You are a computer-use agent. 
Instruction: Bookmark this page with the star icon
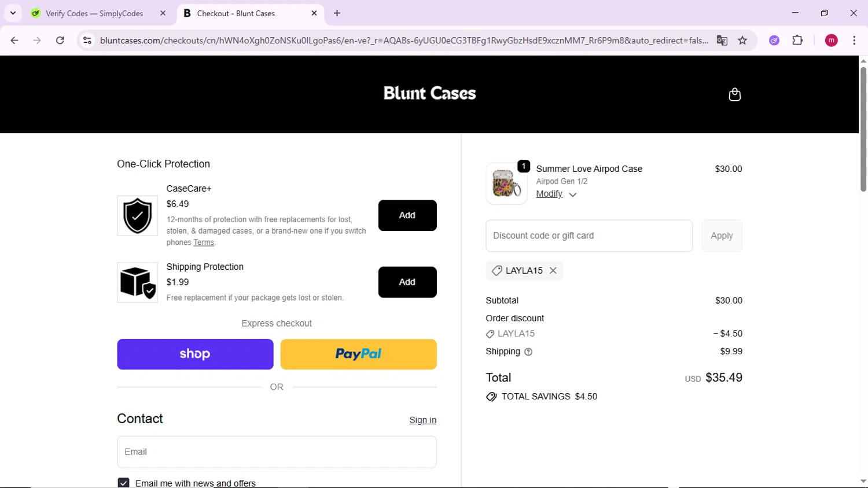pyautogui.click(x=742, y=41)
